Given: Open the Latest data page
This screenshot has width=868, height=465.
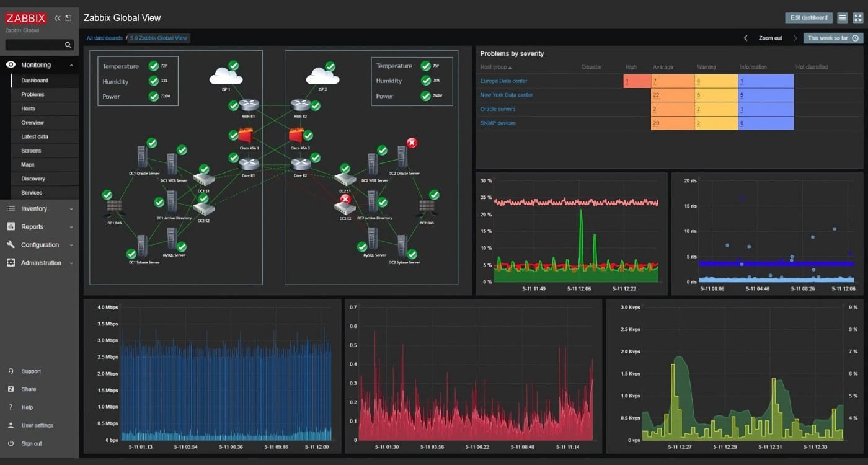Looking at the screenshot, I should [35, 136].
